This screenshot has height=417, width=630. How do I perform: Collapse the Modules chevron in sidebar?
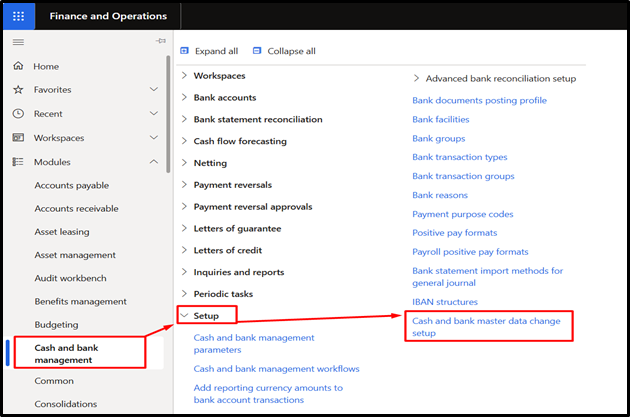(x=153, y=162)
